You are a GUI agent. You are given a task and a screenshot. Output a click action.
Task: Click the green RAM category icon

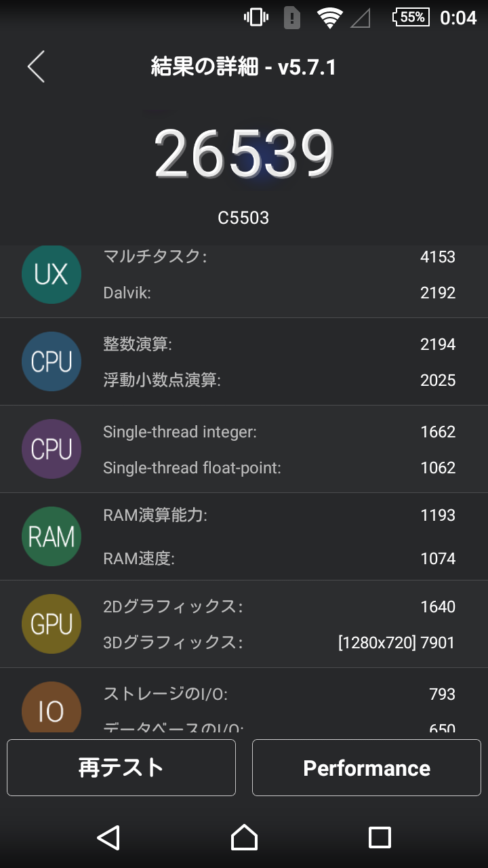coord(51,536)
